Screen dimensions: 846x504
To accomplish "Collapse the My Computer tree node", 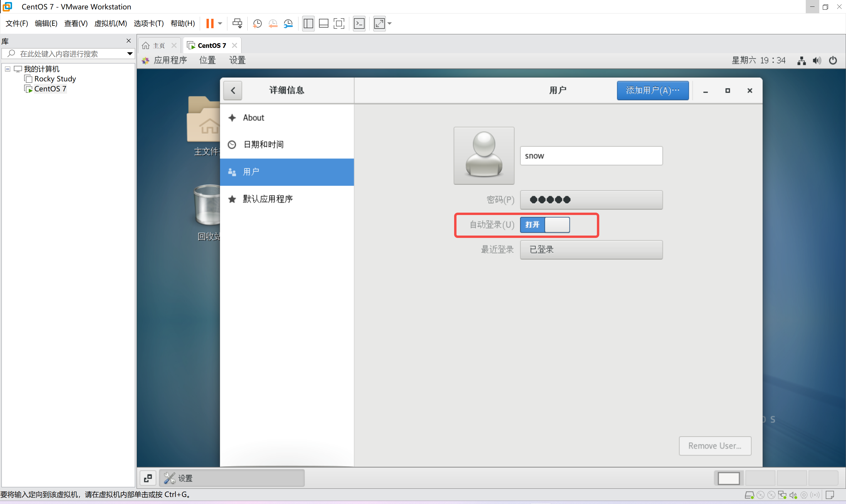I will tap(7, 69).
